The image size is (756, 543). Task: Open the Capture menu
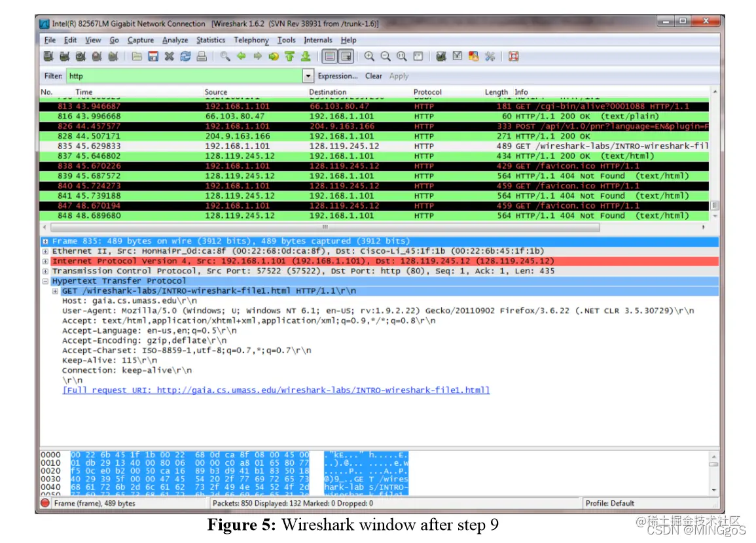tap(140, 40)
